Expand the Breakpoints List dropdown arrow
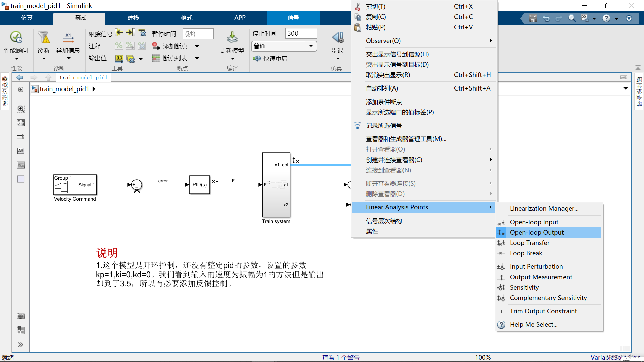This screenshot has height=362, width=644. (197, 58)
